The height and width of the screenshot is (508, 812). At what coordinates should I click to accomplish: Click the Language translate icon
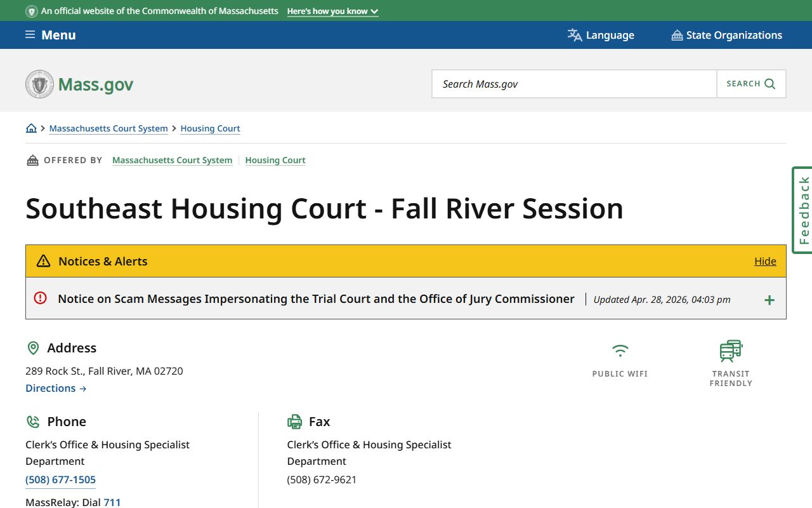click(575, 35)
